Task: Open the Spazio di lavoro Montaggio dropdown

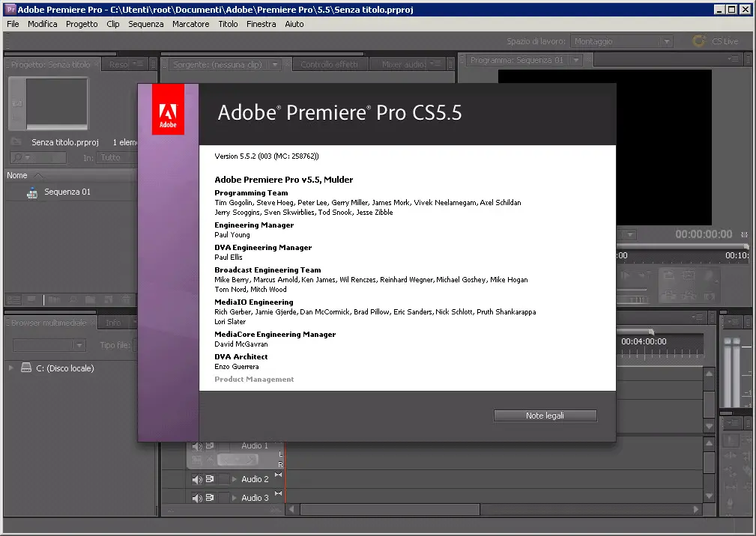Action: tap(621, 42)
